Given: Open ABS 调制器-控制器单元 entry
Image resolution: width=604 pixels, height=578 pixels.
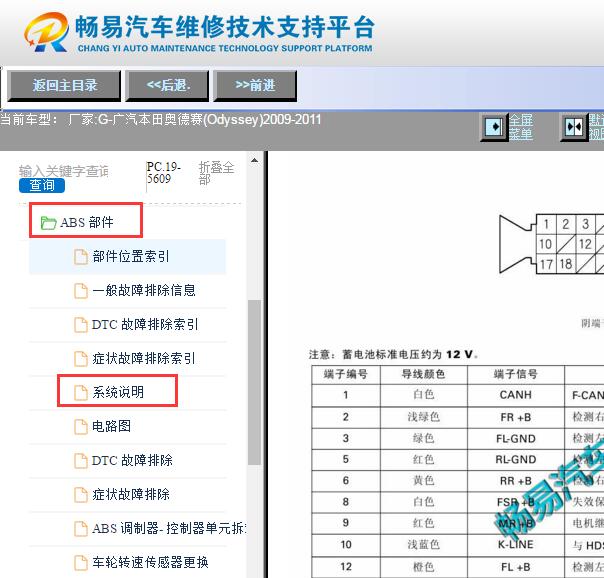Looking at the screenshot, I should [169, 528].
